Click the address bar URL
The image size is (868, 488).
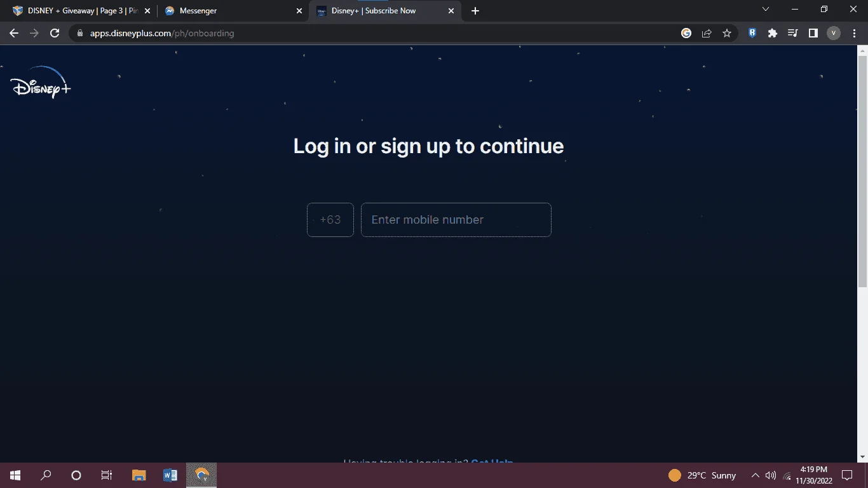(x=162, y=33)
